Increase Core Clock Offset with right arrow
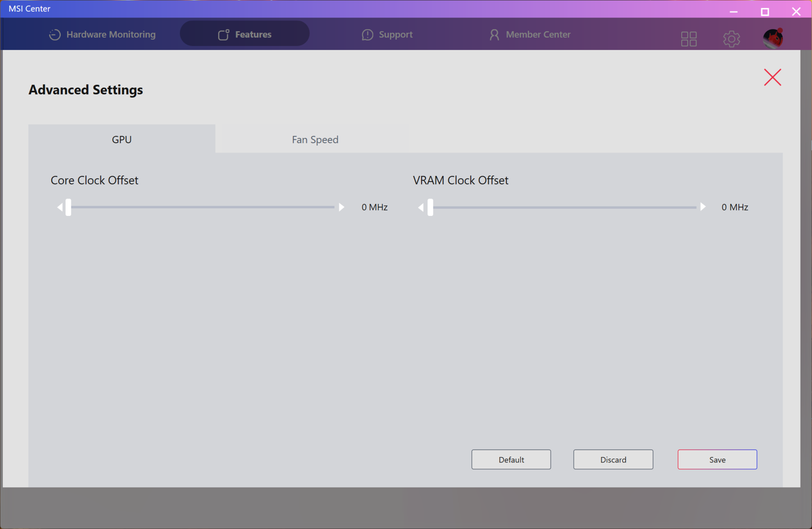 coord(341,207)
